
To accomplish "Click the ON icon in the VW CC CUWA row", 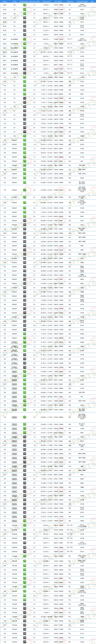I will pos(25,132).
